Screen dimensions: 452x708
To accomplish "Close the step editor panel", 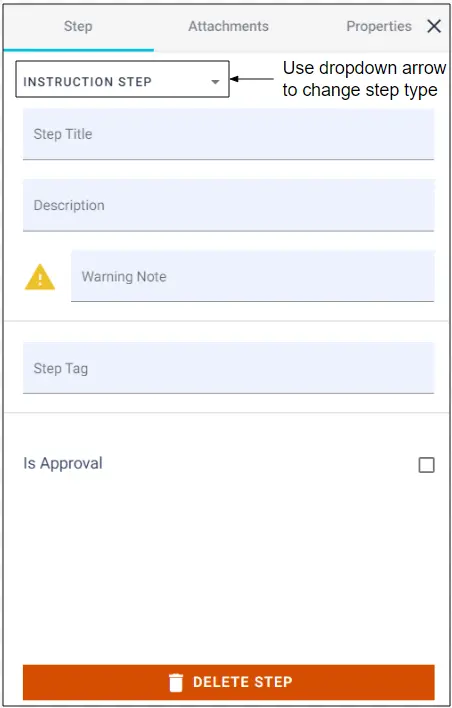I will (x=434, y=26).
